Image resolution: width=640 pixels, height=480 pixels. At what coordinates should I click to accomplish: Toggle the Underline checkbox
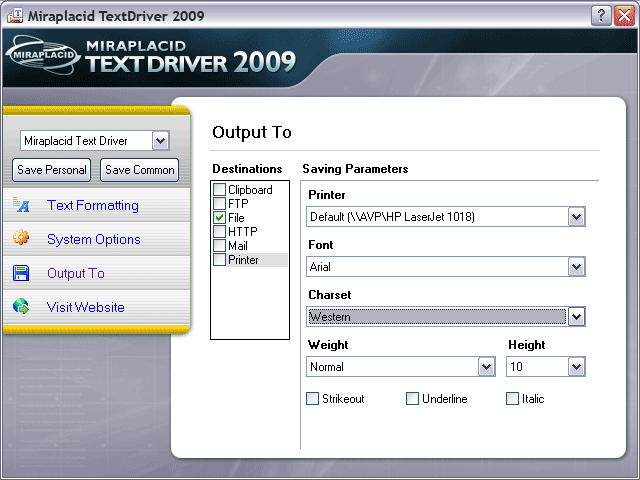412,398
